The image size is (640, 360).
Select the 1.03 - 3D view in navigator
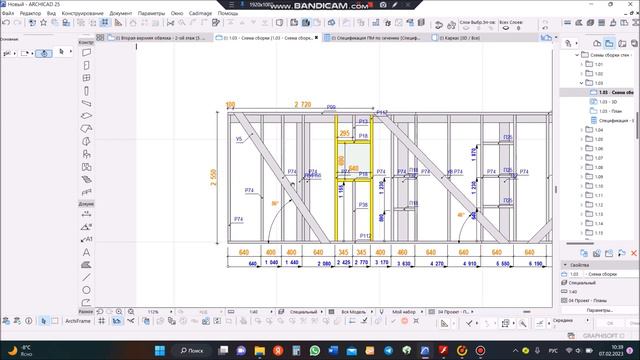coord(608,102)
